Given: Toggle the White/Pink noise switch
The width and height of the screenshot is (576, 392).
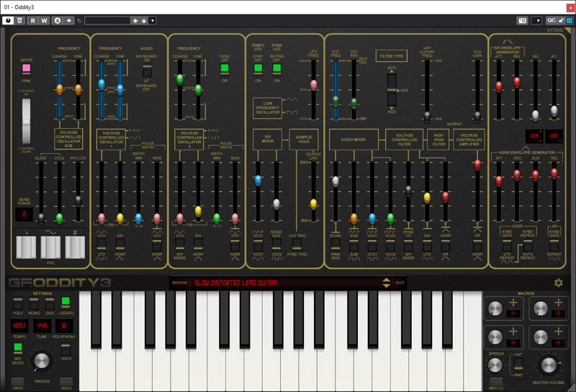Looking at the screenshot, I should click(x=27, y=69).
